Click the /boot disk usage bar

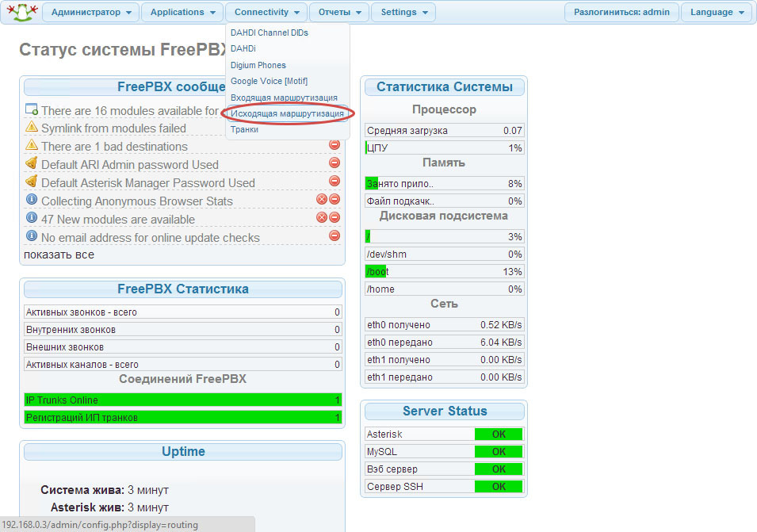click(444, 271)
